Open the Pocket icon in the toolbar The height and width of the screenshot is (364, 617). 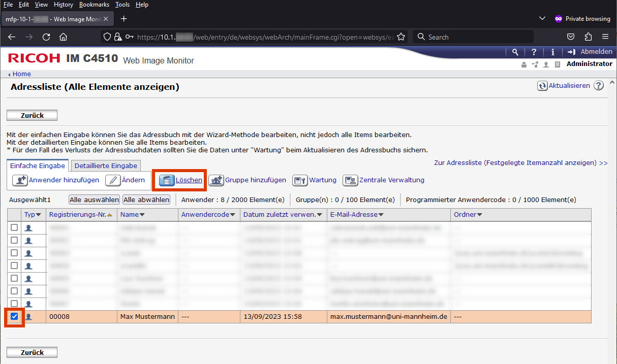click(571, 37)
